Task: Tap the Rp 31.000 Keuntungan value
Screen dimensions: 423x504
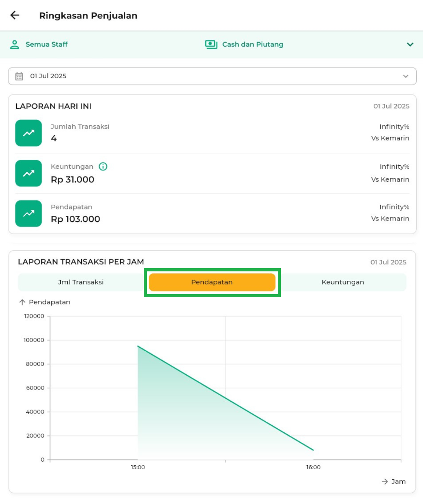Action: 72,180
